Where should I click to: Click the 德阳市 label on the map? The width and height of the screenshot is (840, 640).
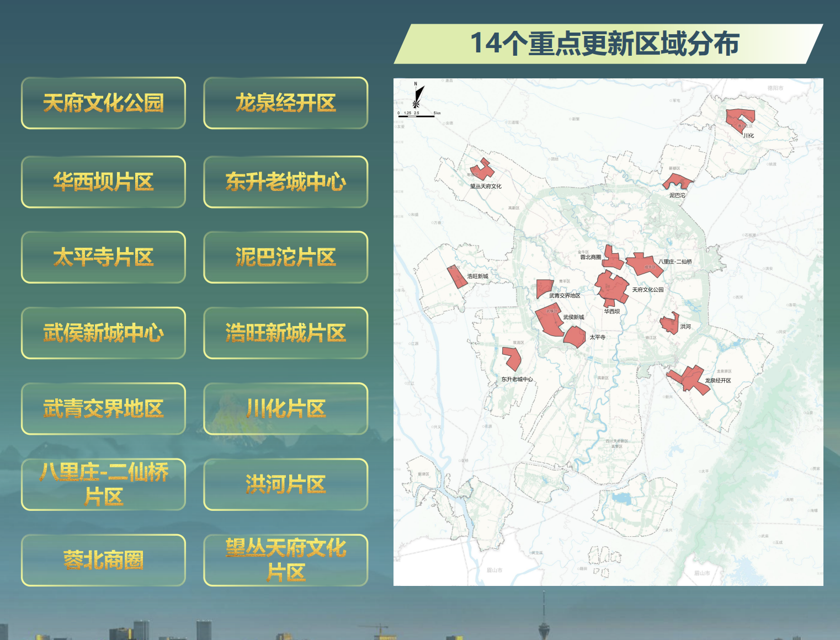(x=775, y=88)
